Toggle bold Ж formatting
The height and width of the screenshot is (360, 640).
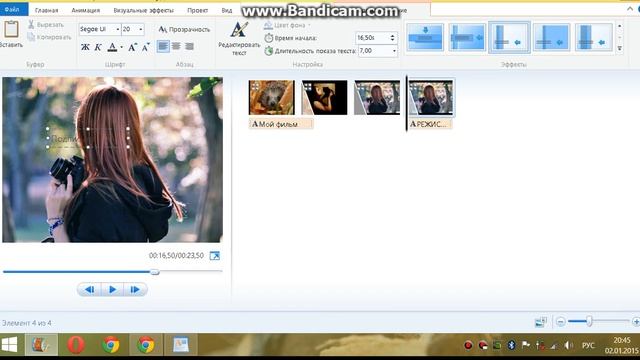point(85,47)
